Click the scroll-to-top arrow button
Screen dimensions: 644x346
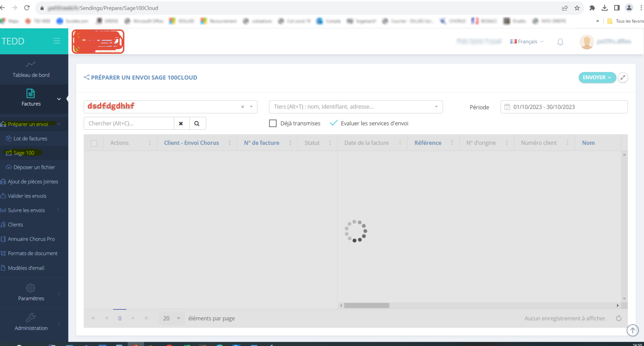click(633, 330)
